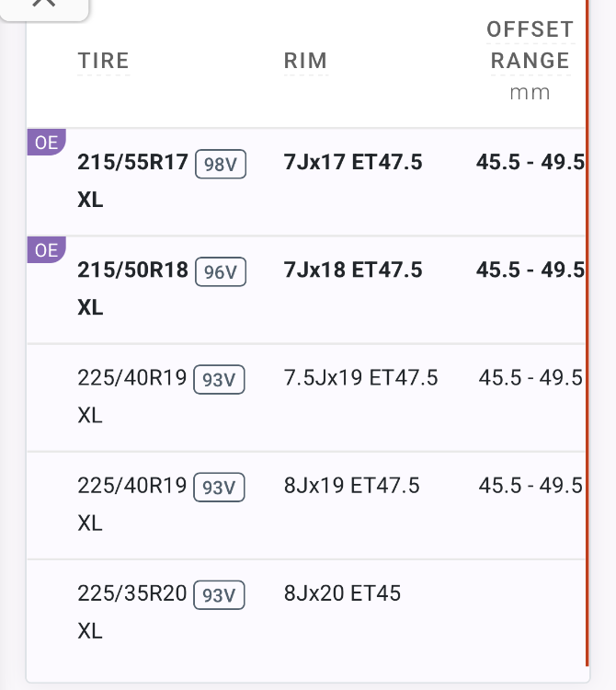
Task: Select rim 7Jx17 ET47.5
Action: click(x=353, y=162)
